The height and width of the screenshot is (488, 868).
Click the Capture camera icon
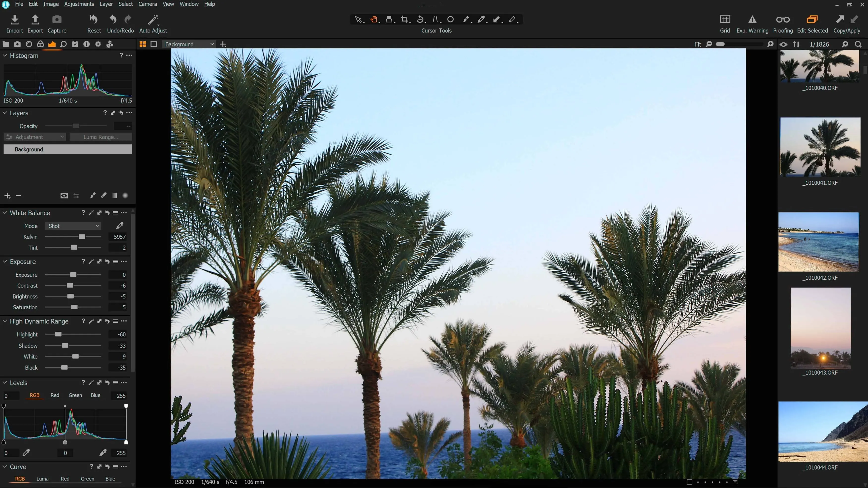[57, 20]
